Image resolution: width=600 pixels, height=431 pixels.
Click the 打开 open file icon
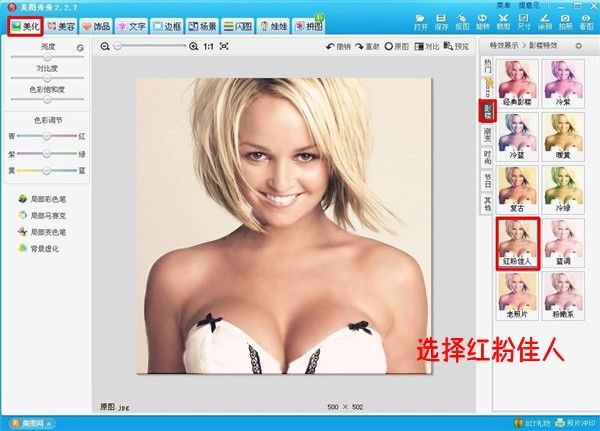(421, 23)
